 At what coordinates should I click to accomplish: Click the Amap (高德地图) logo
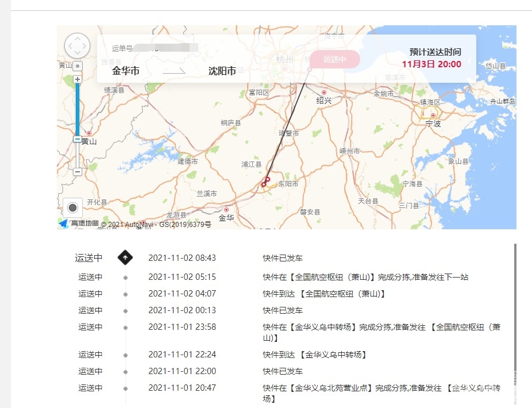79,224
